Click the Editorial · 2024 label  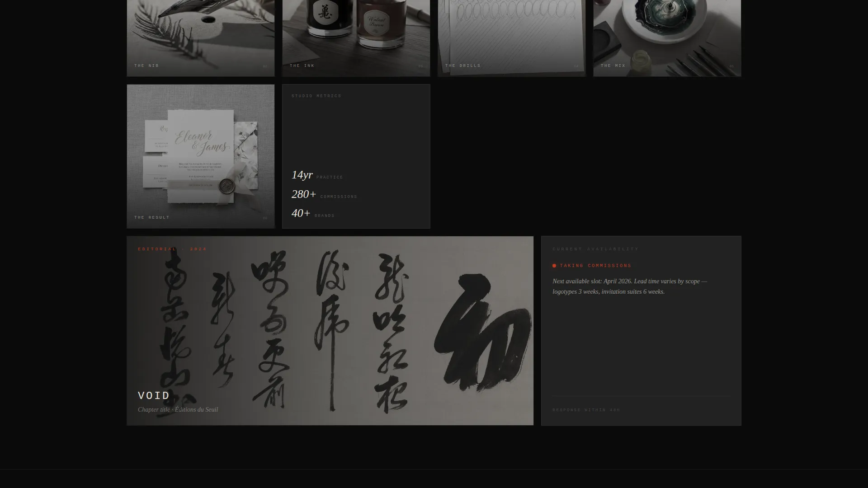[x=172, y=249]
